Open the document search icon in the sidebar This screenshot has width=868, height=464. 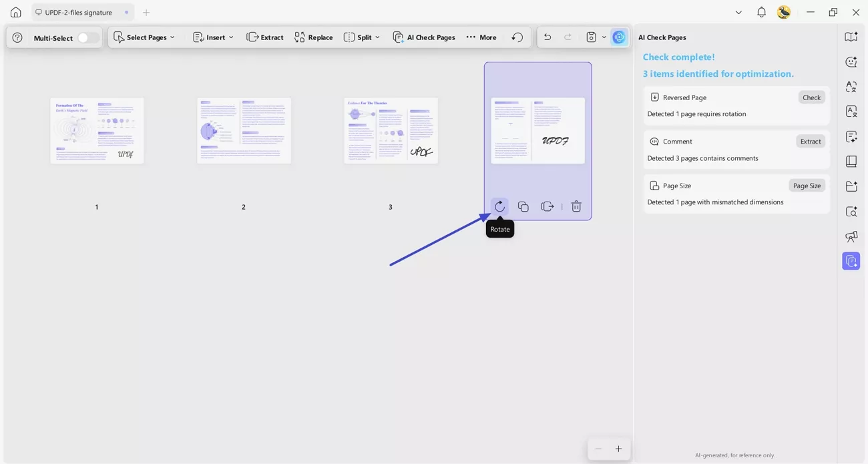pos(851,211)
